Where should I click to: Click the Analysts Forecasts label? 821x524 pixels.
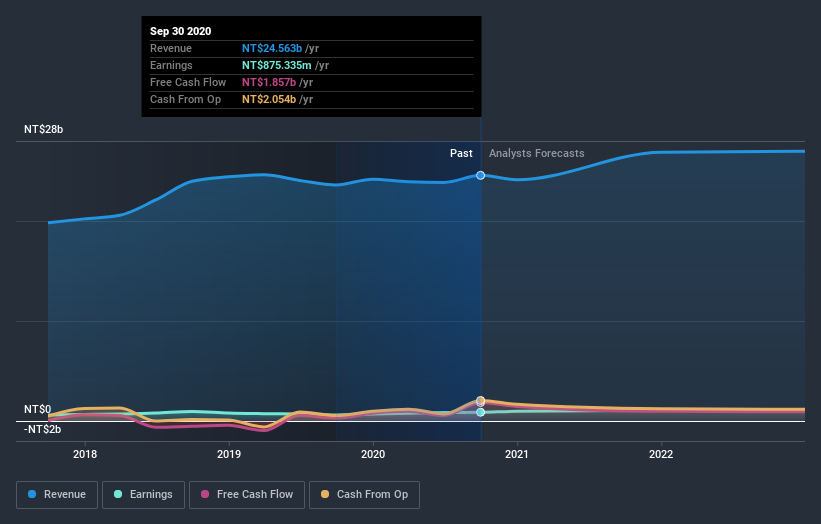click(x=537, y=153)
